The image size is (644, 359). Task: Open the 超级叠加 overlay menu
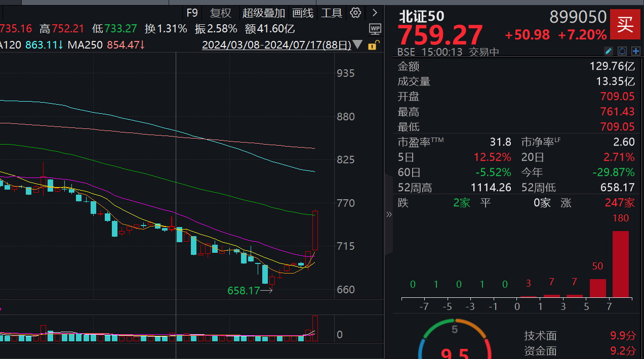263,13
